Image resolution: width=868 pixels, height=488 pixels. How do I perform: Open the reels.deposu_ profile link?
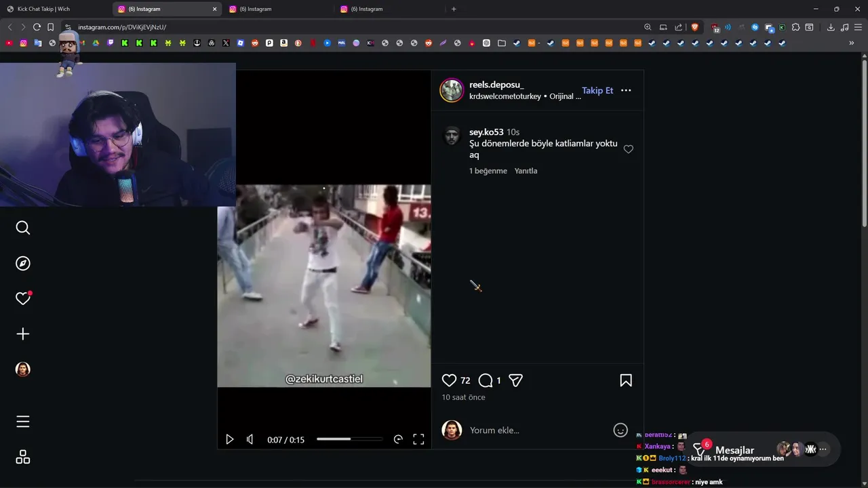[496, 85]
